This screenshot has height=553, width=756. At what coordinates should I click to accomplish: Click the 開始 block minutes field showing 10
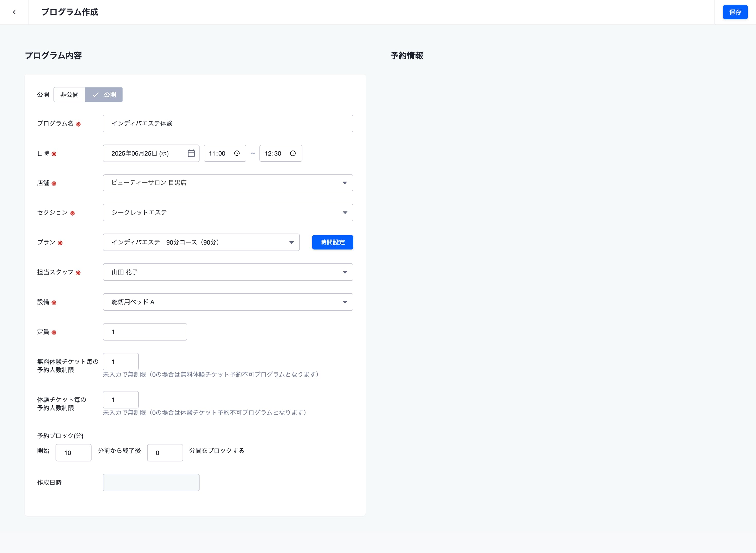tap(73, 453)
